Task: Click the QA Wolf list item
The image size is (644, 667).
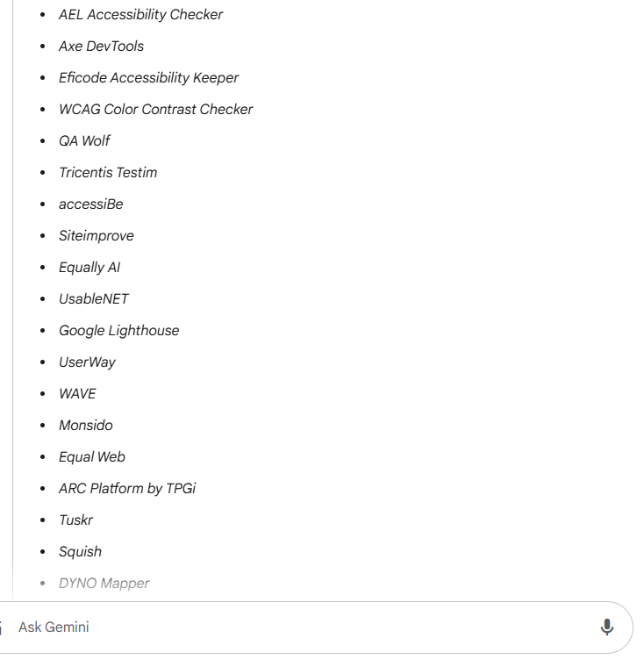Action: point(84,141)
